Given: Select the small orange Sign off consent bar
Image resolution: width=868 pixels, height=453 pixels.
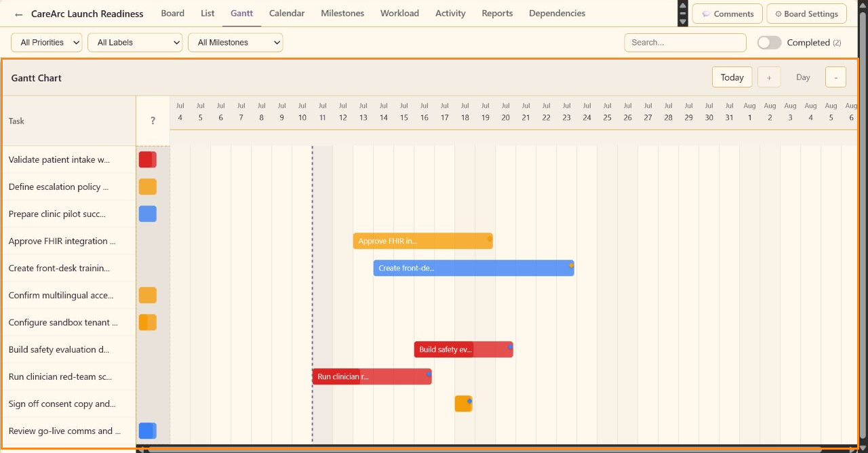Looking at the screenshot, I should click(463, 403).
